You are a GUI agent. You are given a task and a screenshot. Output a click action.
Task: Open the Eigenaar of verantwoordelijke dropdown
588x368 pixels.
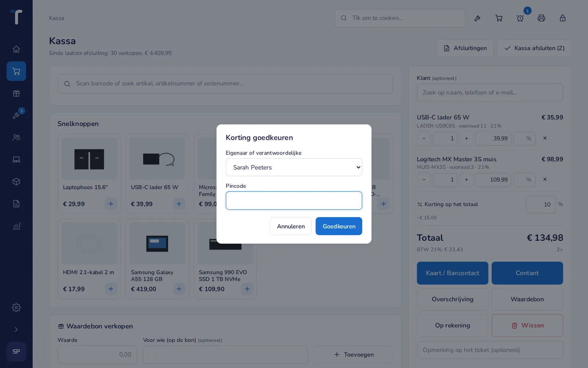[x=294, y=167]
